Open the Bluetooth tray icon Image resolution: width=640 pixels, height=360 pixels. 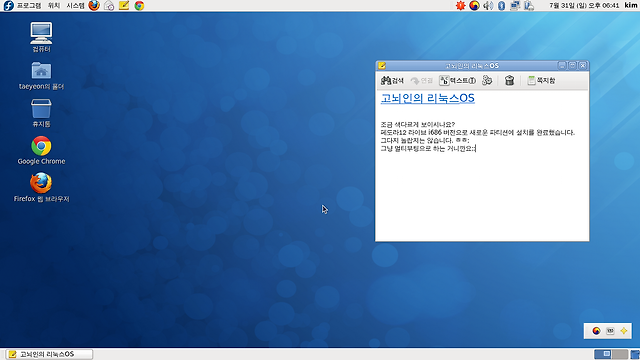[502, 6]
